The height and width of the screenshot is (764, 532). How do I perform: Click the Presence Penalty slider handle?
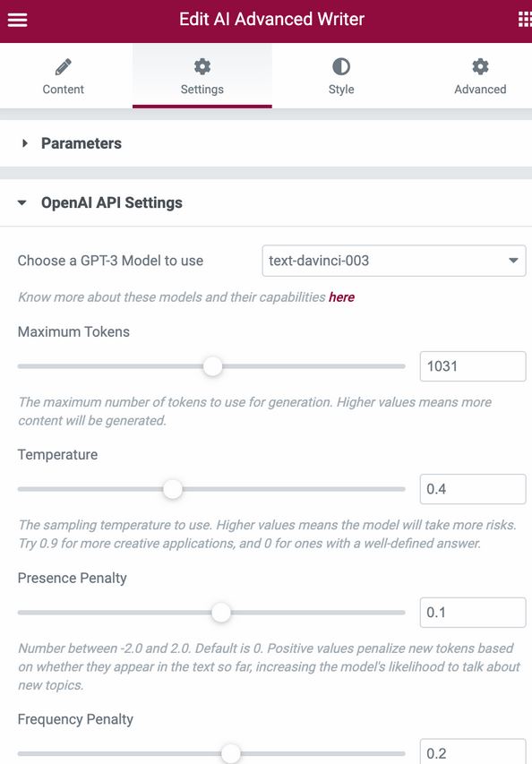pos(221,613)
